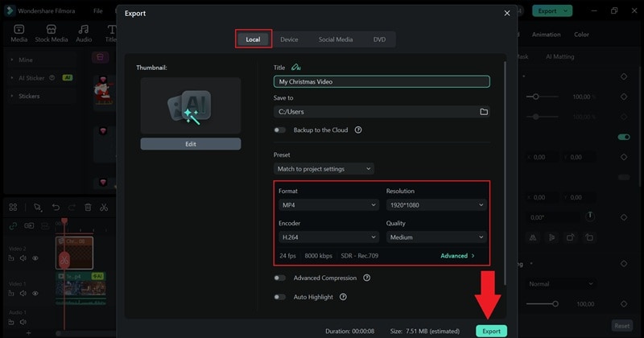
Task: Click the Export button at the dialog bottom
Action: (x=491, y=331)
